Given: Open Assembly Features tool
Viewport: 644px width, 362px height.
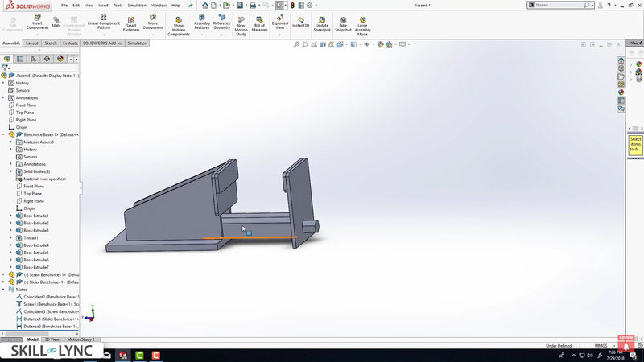Looking at the screenshot, I should tap(202, 23).
